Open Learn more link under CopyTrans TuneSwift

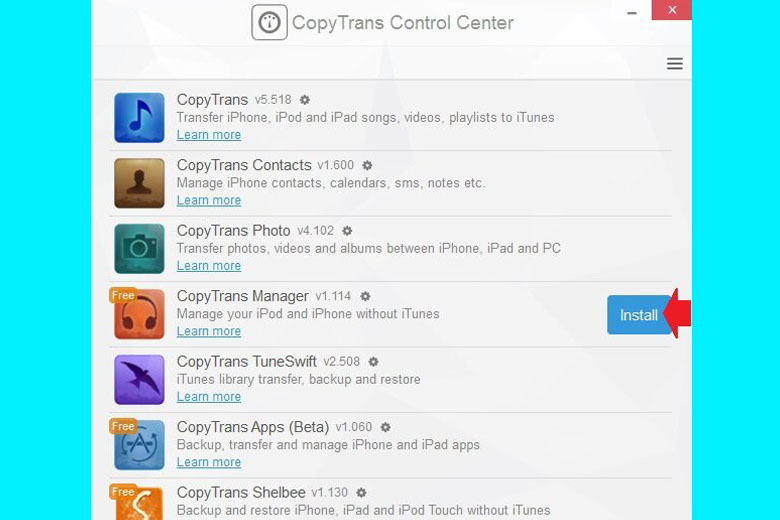pos(209,397)
